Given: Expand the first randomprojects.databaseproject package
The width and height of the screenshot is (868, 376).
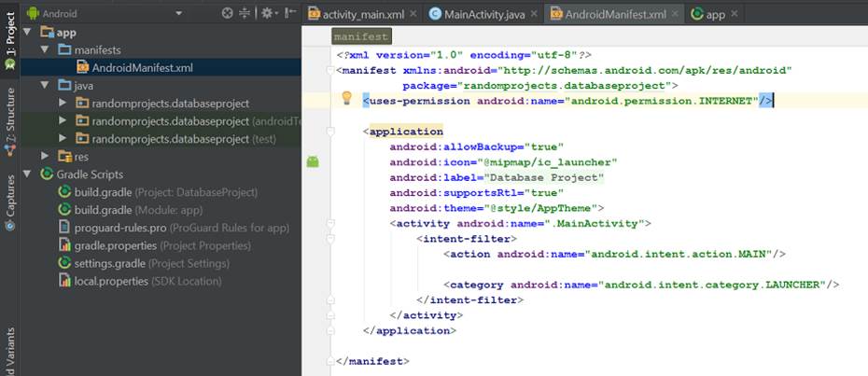Looking at the screenshot, I should tap(63, 103).
